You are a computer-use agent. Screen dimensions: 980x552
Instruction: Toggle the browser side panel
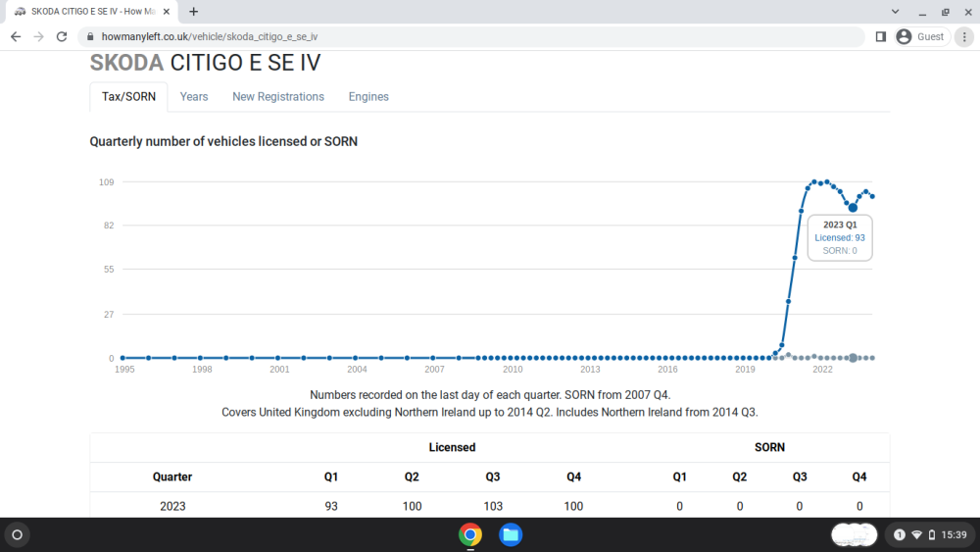(881, 37)
